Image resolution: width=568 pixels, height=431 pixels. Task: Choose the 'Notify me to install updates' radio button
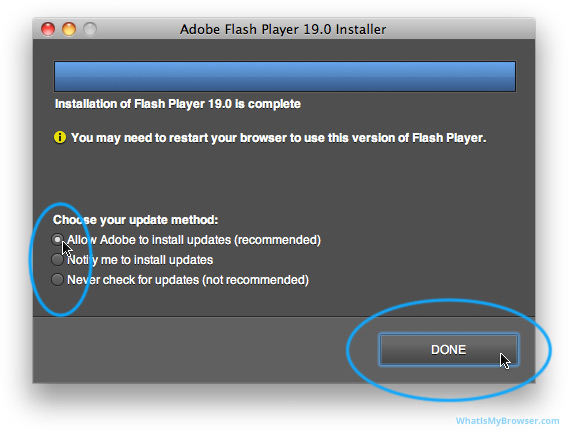pyautogui.click(x=58, y=260)
